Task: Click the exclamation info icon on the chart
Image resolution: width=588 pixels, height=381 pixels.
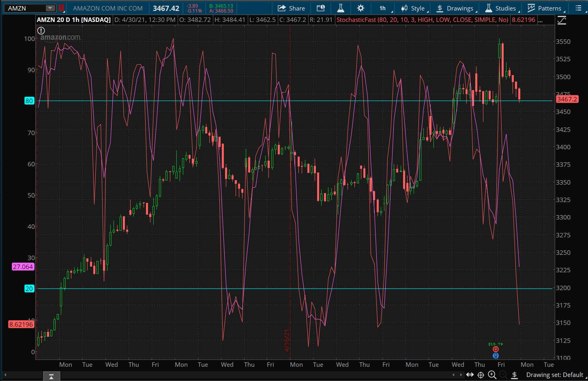Action: (x=41, y=30)
